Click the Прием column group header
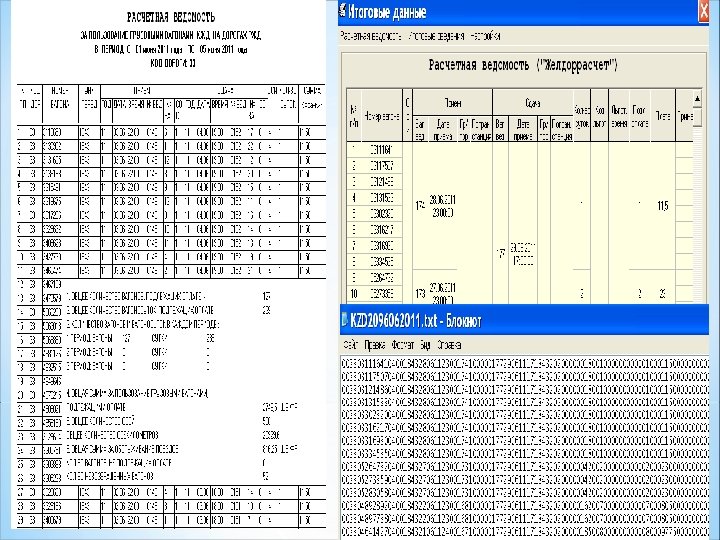This screenshot has height=540, width=720. pyautogui.click(x=453, y=103)
